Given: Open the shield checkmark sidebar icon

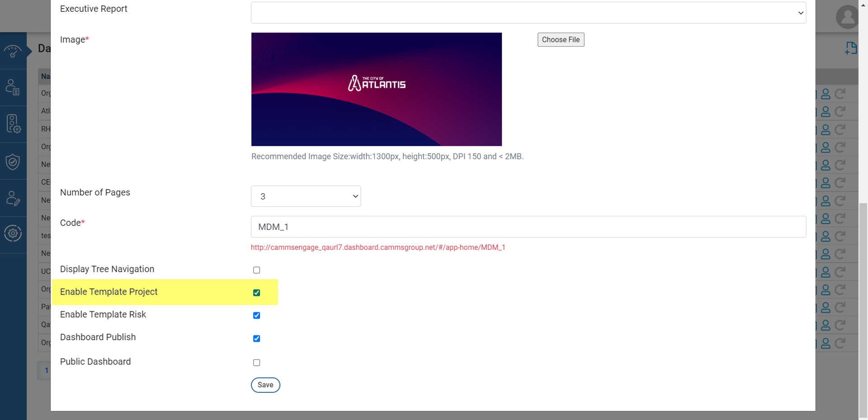Looking at the screenshot, I should (13, 162).
